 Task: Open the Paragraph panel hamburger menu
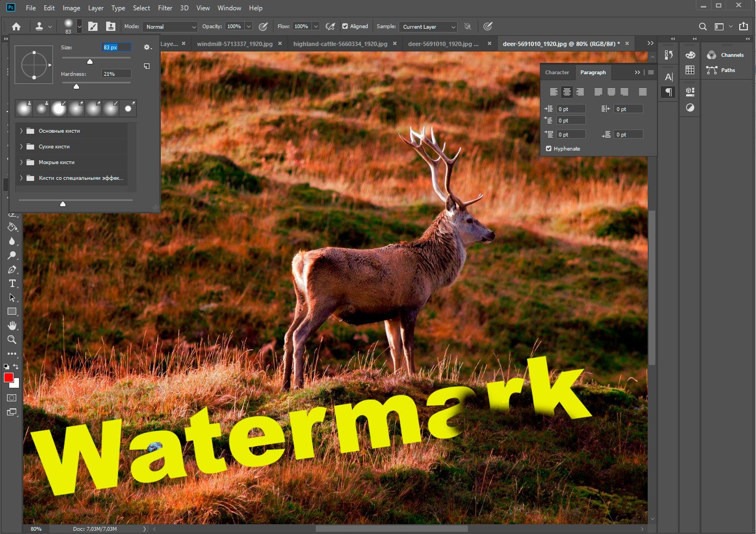click(651, 73)
